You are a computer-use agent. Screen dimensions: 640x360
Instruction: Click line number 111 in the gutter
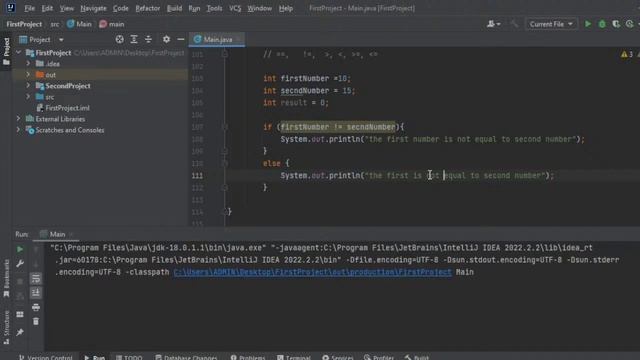198,176
